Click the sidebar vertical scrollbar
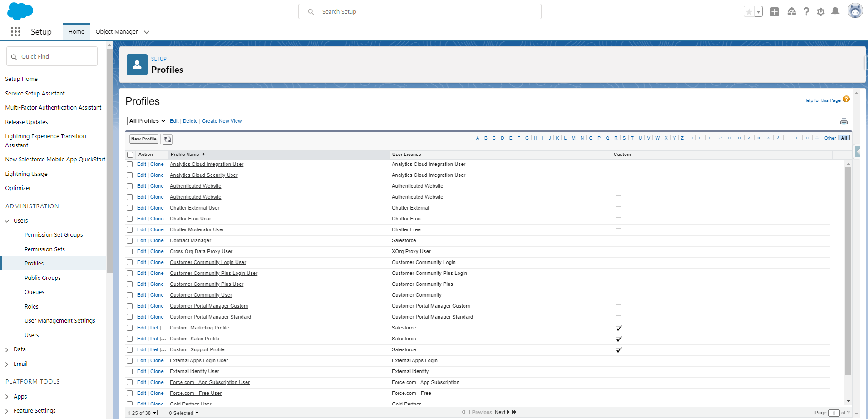 click(x=109, y=160)
